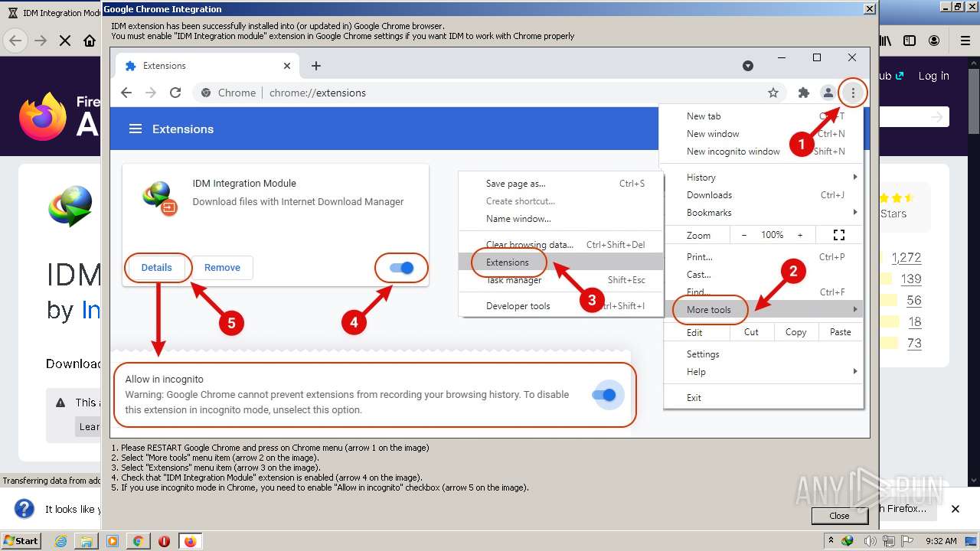Screen dimensions: 980x551
Task: Click the Log in link in Firefox
Action: click(933, 76)
